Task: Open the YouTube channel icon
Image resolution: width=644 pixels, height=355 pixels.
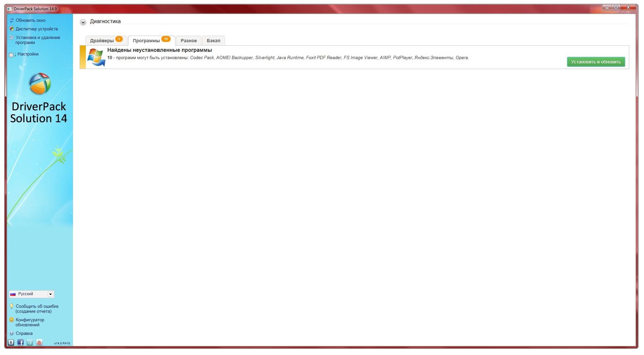Action: [39, 342]
